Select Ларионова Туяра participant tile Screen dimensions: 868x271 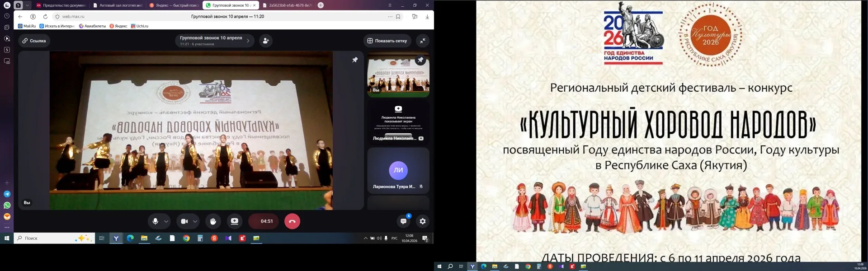[x=398, y=171]
